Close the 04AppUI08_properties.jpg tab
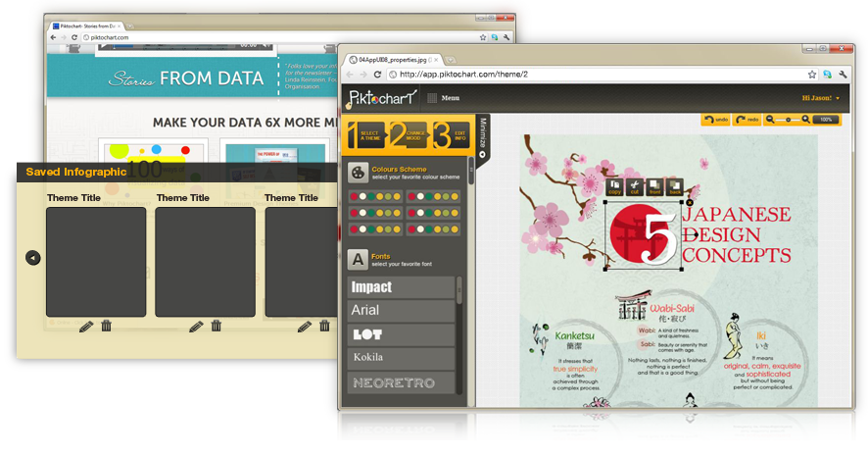This screenshot has width=868, height=457. click(x=436, y=60)
